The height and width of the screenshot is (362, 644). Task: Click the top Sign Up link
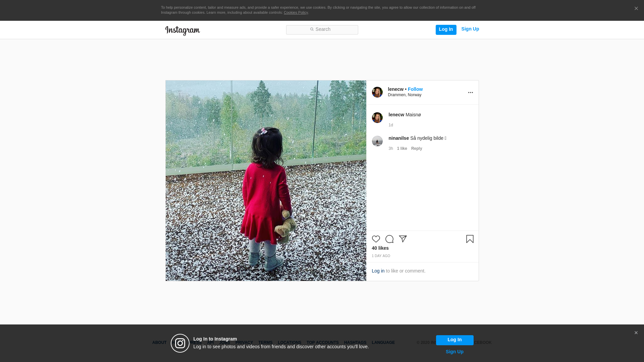pyautogui.click(x=470, y=29)
